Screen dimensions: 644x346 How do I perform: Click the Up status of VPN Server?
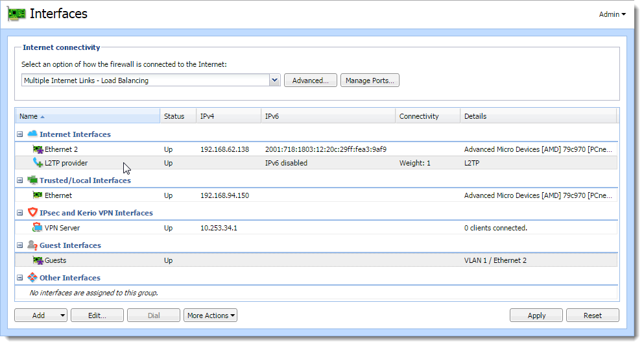[x=169, y=228]
